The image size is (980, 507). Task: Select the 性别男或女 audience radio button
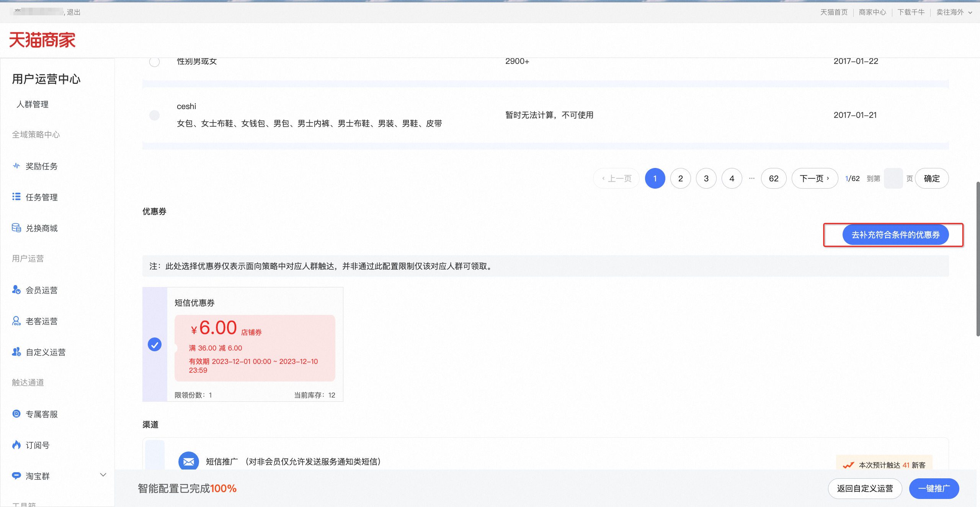(154, 62)
